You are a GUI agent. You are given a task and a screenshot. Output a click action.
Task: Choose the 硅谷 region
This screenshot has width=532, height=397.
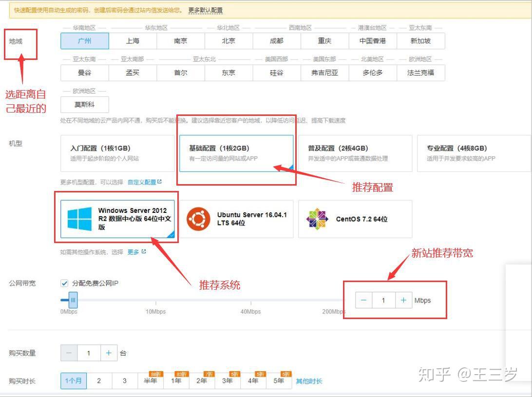click(x=277, y=73)
